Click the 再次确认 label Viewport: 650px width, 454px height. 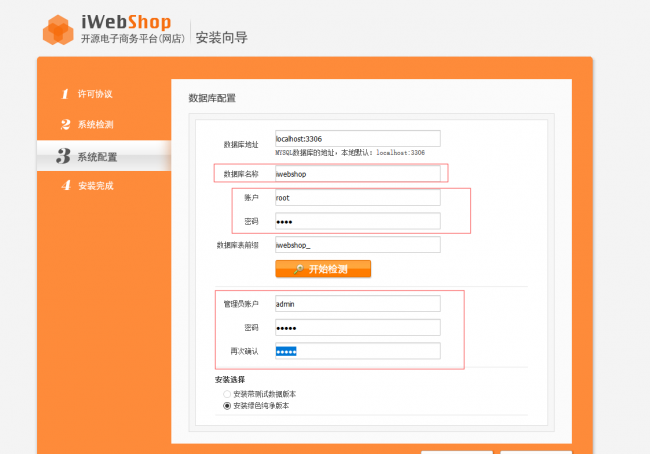coord(245,351)
